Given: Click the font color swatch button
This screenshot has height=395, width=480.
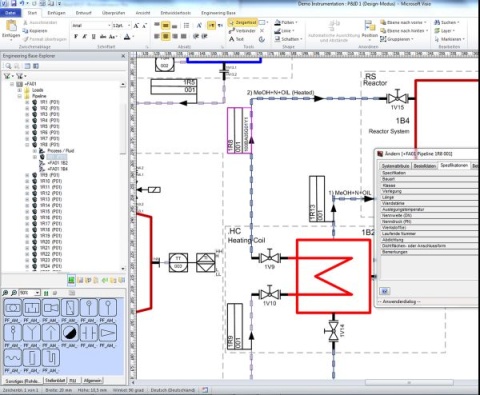Looking at the screenshot, I should tap(127, 37).
